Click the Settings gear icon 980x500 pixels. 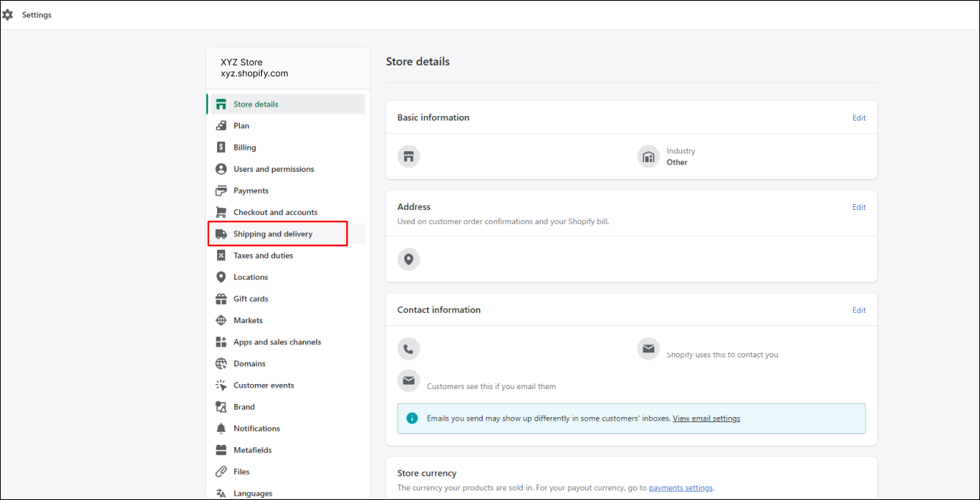(x=7, y=15)
